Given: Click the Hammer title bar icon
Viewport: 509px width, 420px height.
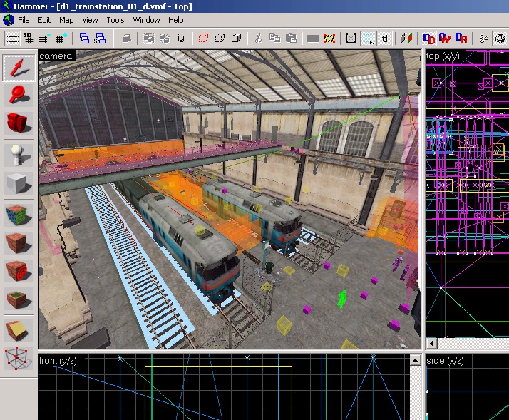Looking at the screenshot, I should tap(6, 6).
